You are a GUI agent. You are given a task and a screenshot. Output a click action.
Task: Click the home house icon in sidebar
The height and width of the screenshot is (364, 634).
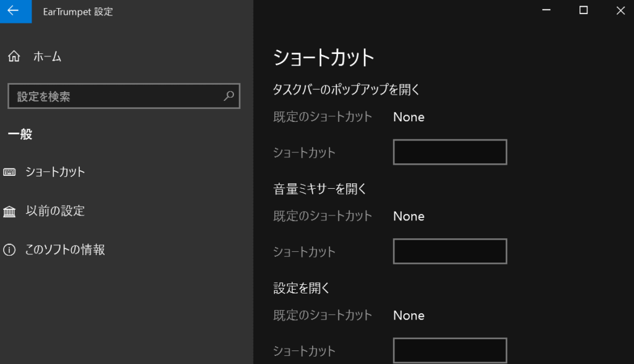14,56
